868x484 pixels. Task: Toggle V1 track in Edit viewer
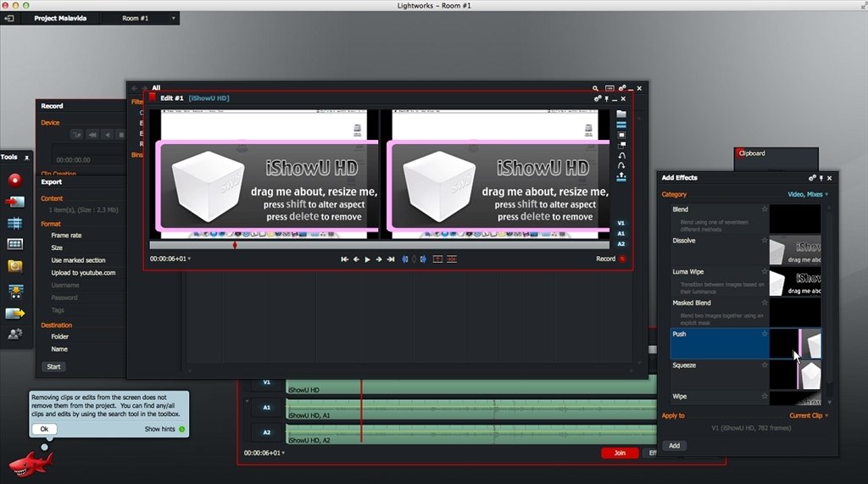(621, 223)
